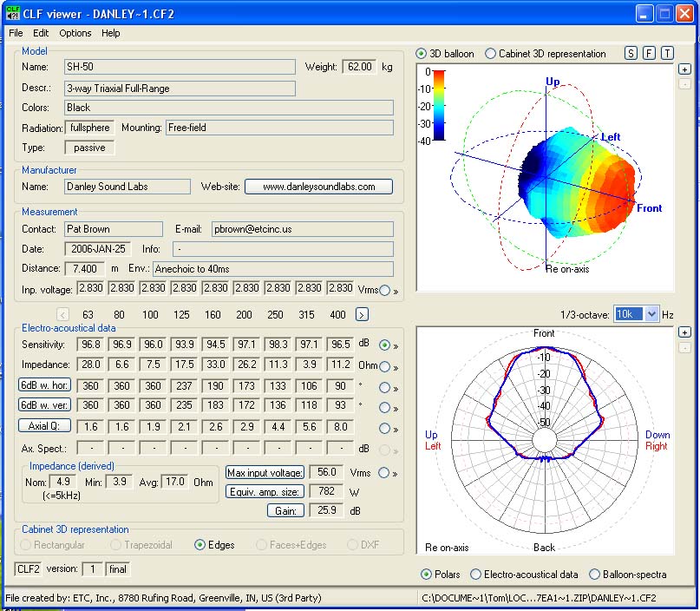Expand Max input voltage chevrons
Viewport: 700px width, 611px height.
pos(396,473)
